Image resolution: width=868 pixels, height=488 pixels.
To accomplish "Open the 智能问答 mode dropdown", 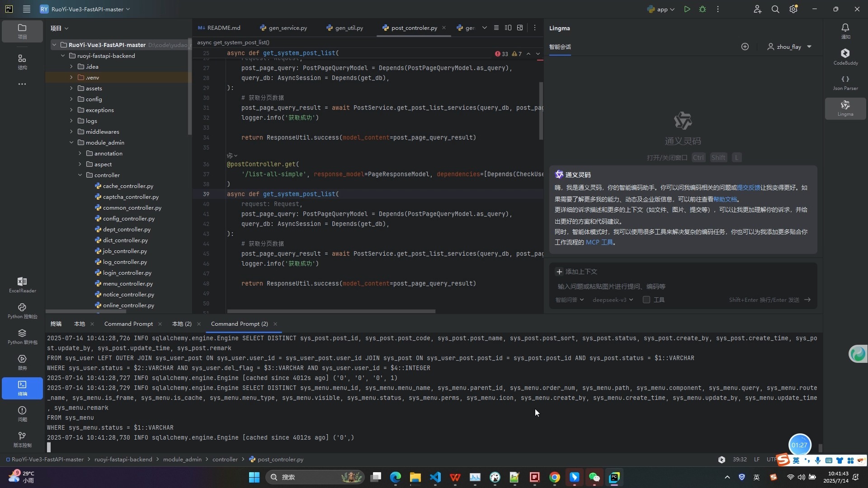I will pyautogui.click(x=569, y=300).
